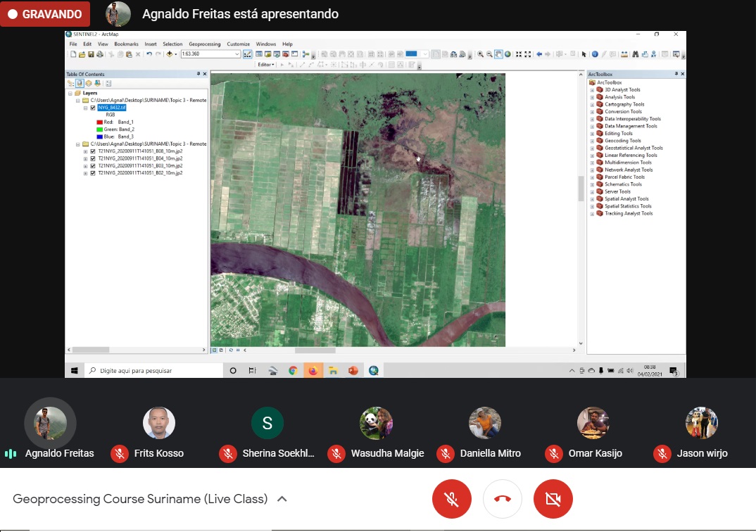Uncheck the T21NYG B02_10m.jp2 layer
The width and height of the screenshot is (756, 532).
pos(92,172)
